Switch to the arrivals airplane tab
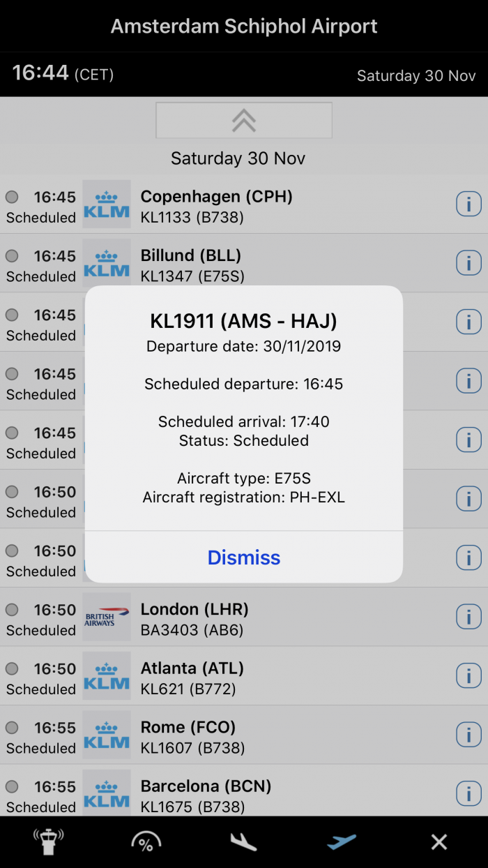The image size is (488, 868). (x=243, y=842)
